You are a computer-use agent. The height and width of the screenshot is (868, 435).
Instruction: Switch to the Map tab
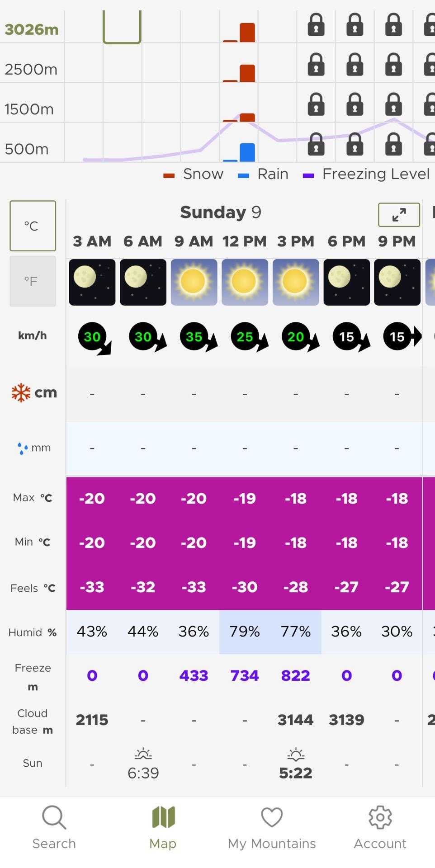click(163, 827)
